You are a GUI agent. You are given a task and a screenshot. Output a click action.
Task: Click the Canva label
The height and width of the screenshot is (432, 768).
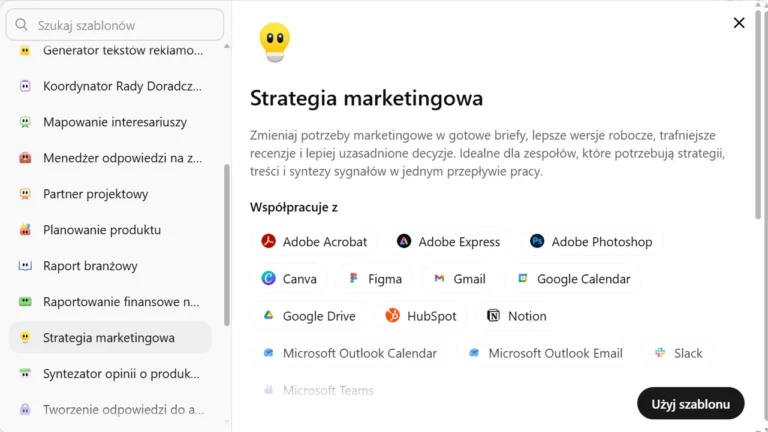(x=300, y=279)
